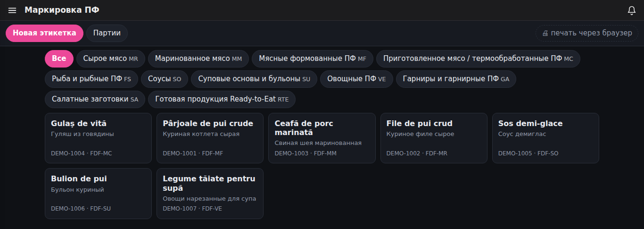The image size is (644, 229).
Task: Click the text DEMO-1007 · FDF-VE
Action: pyautogui.click(x=192, y=209)
